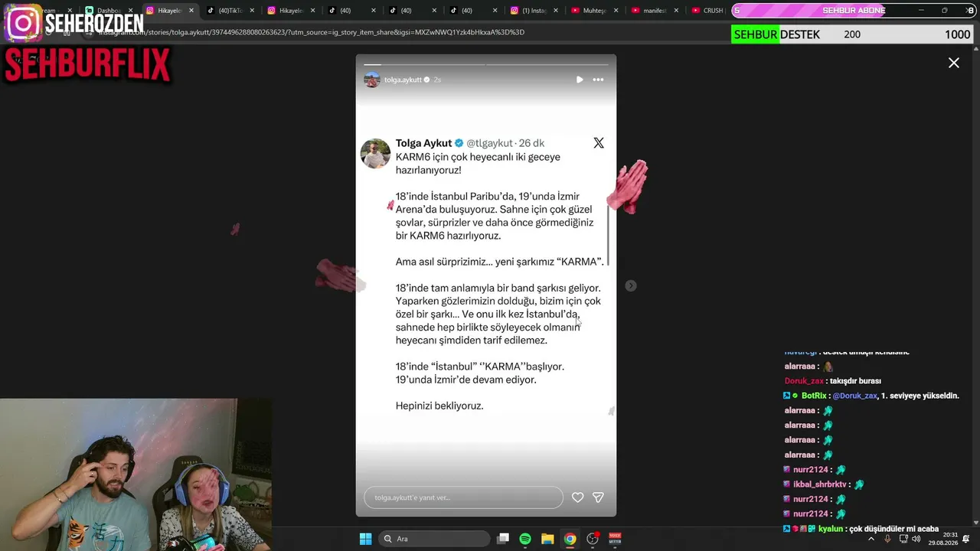Click the @tlgaykut handle in the tweet
980x551 pixels.
click(489, 143)
